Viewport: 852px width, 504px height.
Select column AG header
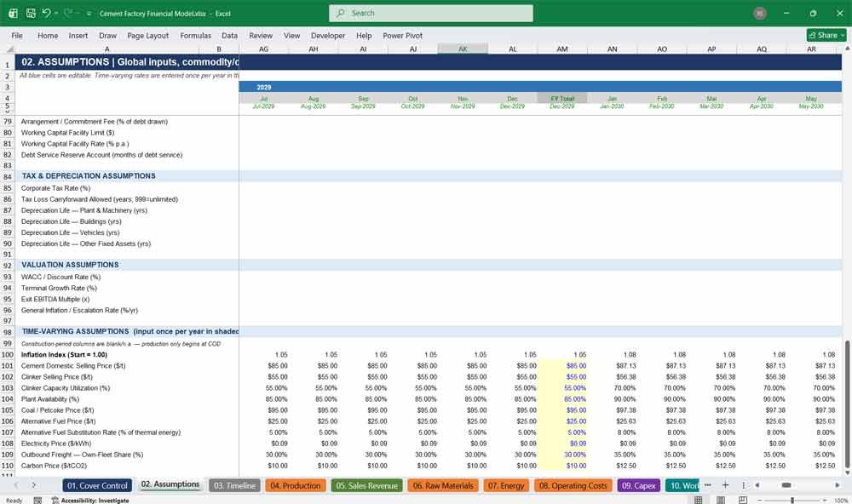(263, 49)
